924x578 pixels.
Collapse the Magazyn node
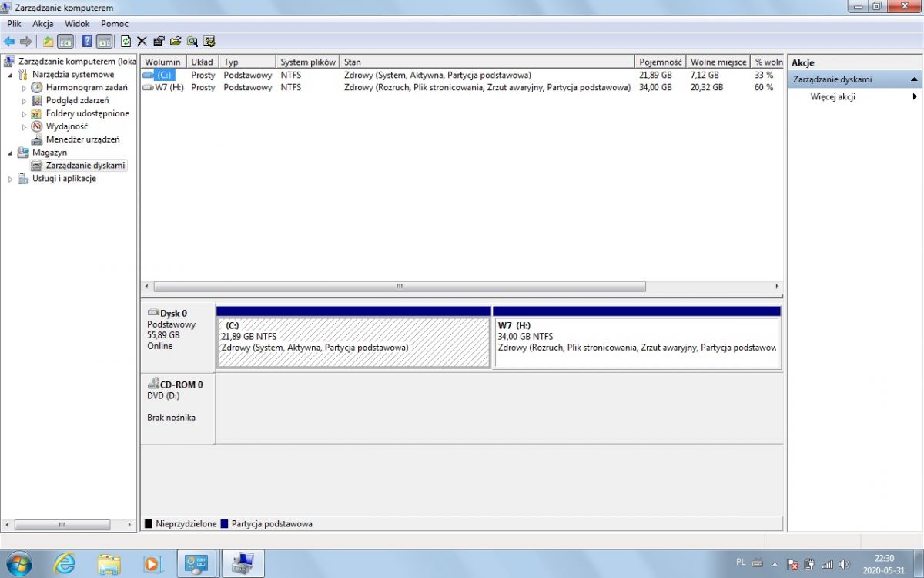click(10, 153)
